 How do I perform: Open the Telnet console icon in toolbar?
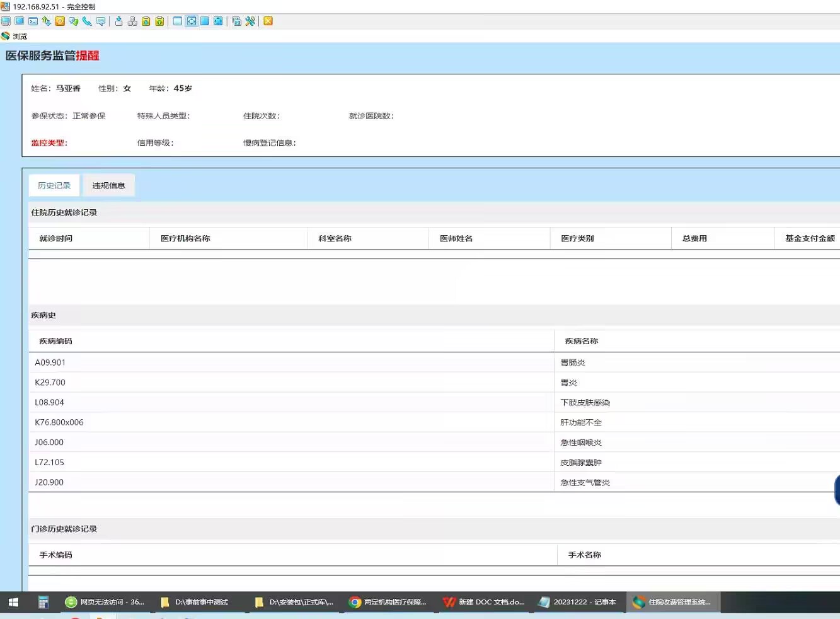33,21
